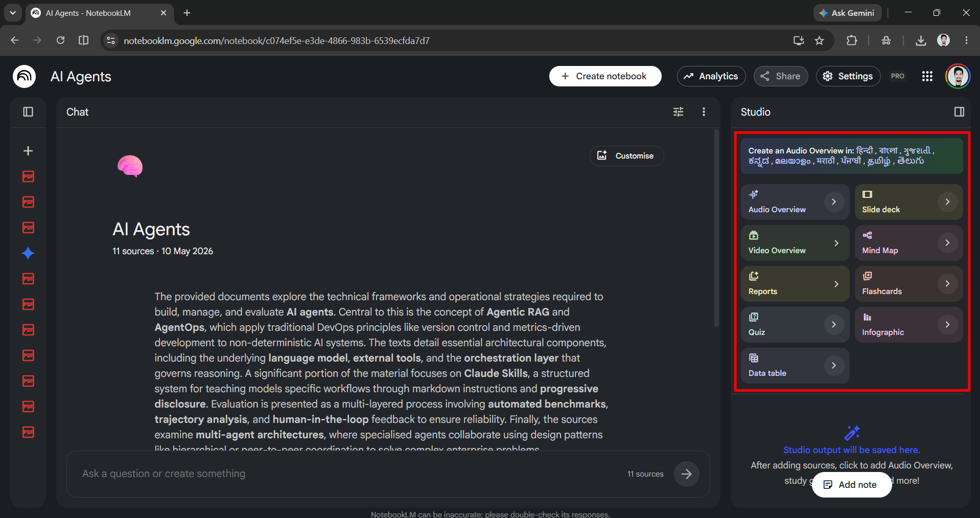
Task: Open Settings
Action: [848, 76]
